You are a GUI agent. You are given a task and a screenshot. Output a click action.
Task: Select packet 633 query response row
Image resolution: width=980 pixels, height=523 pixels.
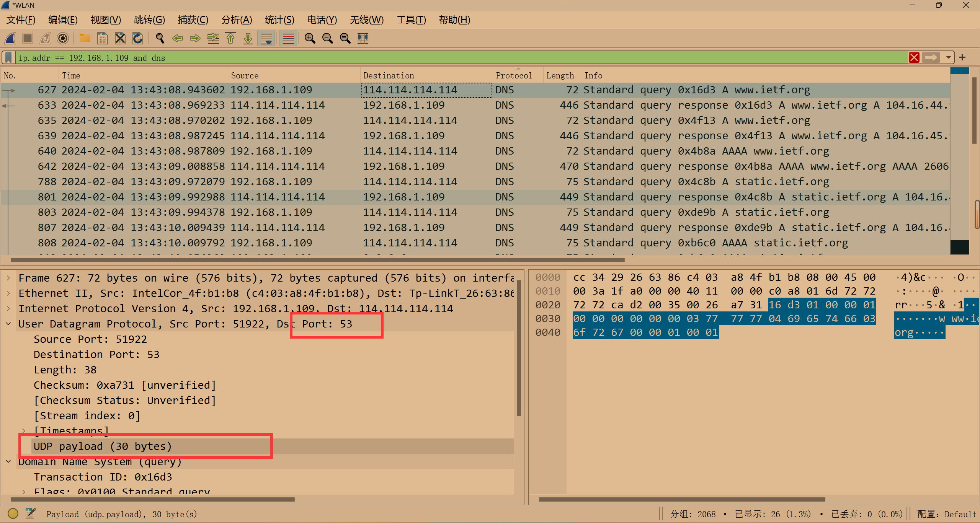coord(475,105)
